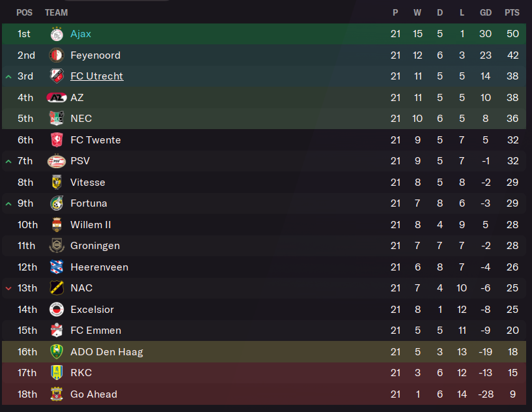Image resolution: width=532 pixels, height=412 pixels.
Task: Click the NAC club badge
Action: 57,288
